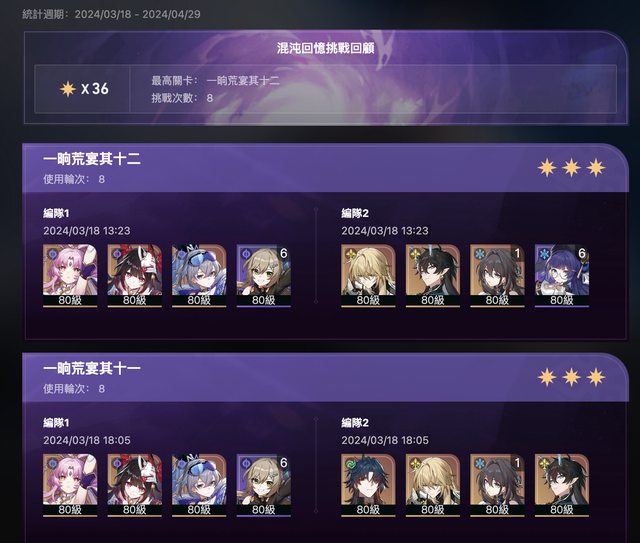Select the eidolon 6 brown-haired character in stage 12 team 1

coord(263,276)
